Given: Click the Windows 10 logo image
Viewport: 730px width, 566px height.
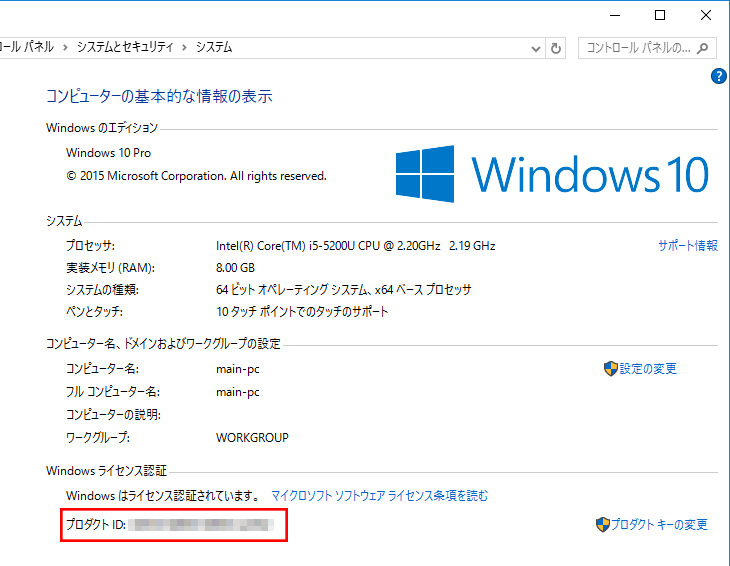Looking at the screenshot, I should click(552, 174).
